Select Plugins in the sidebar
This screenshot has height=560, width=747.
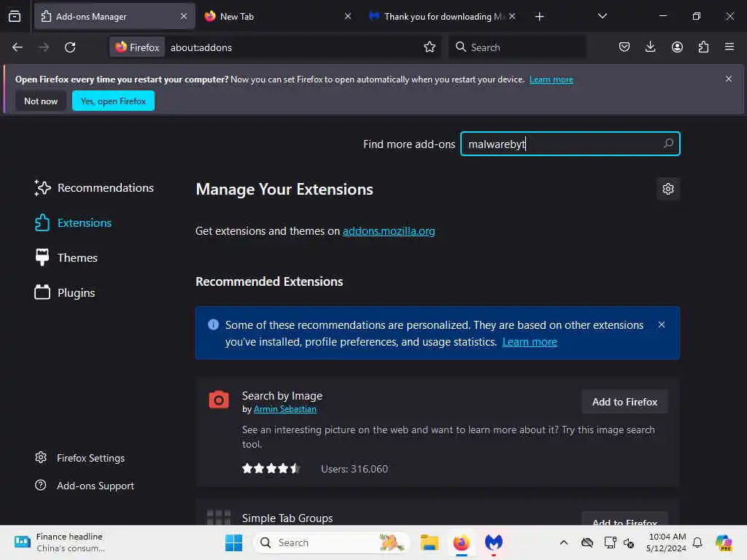pyautogui.click(x=64, y=292)
